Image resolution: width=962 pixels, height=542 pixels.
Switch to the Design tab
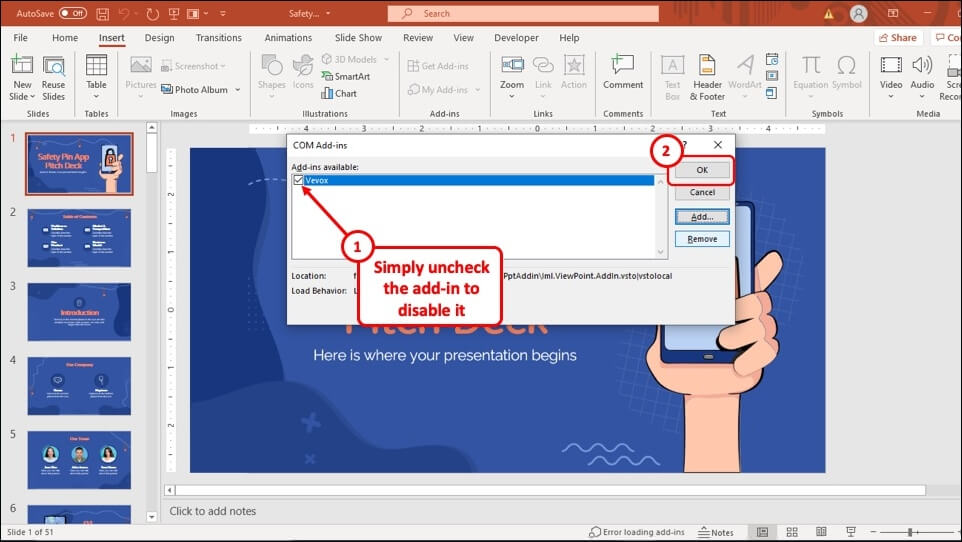(x=159, y=38)
